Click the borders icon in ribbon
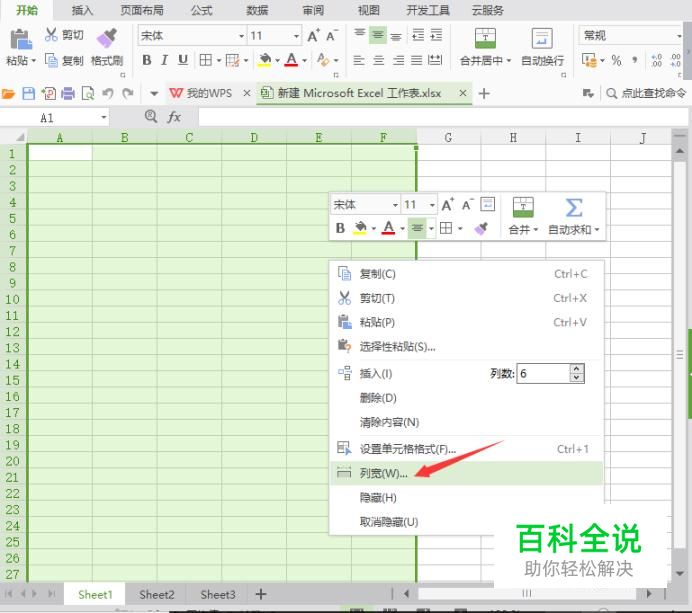 [x=206, y=60]
